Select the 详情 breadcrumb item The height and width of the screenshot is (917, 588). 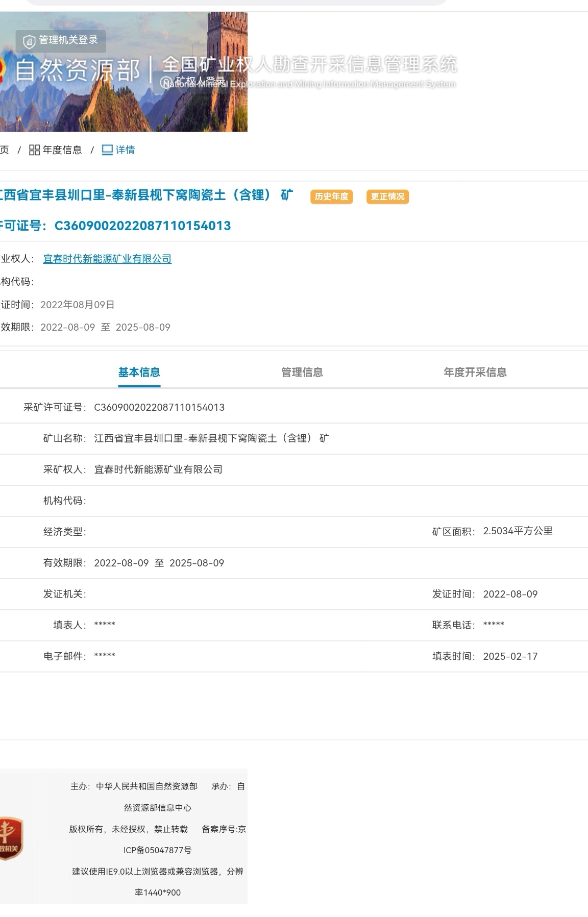[125, 150]
